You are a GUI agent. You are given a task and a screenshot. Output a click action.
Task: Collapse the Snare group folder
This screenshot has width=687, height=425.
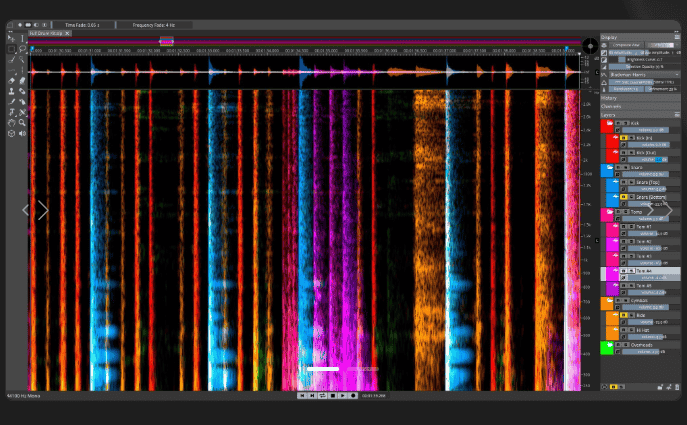(x=609, y=167)
